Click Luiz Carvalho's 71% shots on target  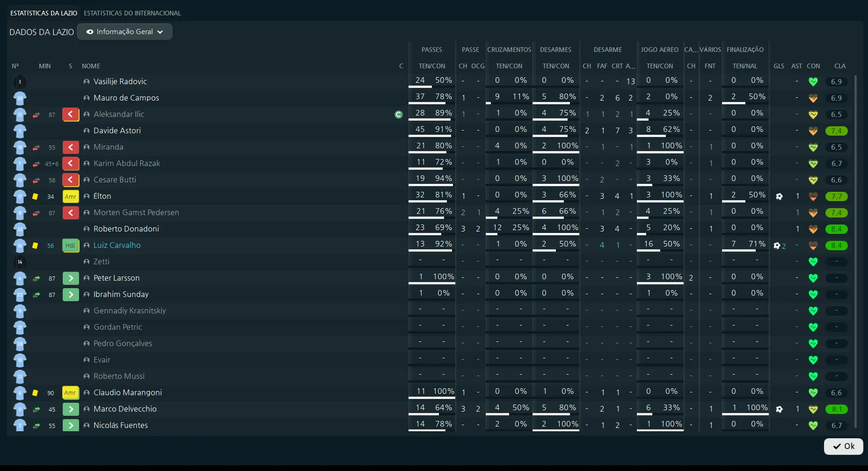coord(757,244)
